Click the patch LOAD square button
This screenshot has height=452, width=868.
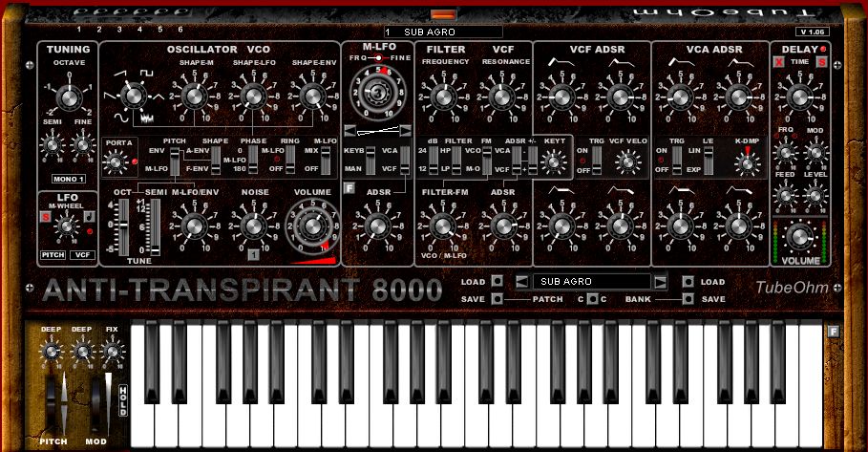coord(498,281)
